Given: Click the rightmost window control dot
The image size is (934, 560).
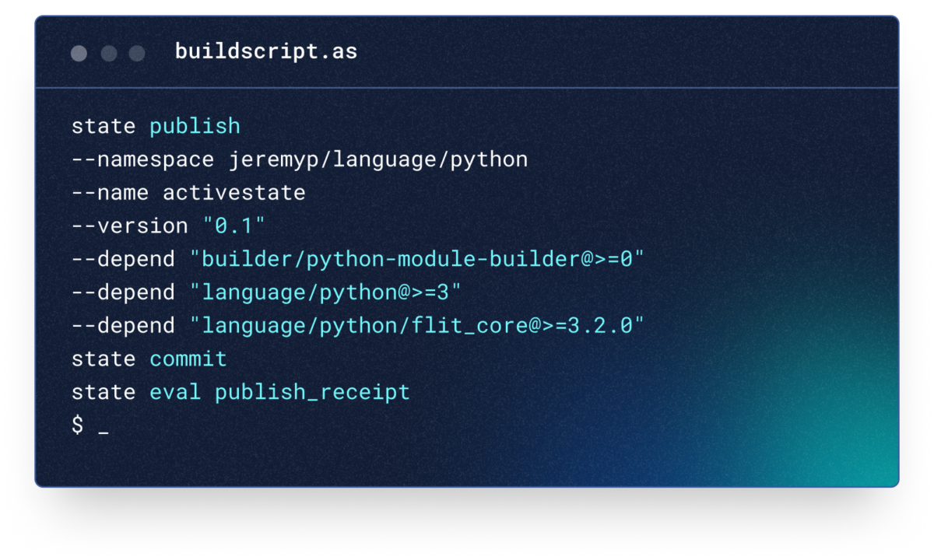Looking at the screenshot, I should pos(137,53).
